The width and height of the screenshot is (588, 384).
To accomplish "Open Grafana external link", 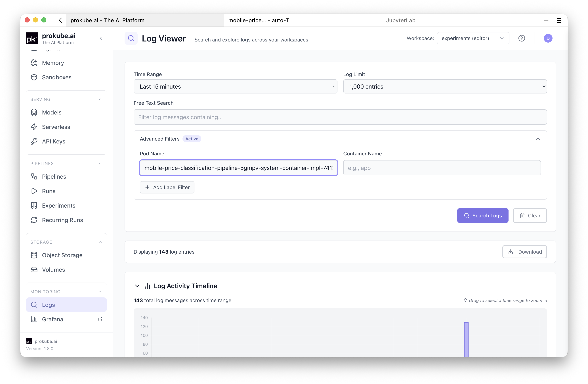I will 66,319.
